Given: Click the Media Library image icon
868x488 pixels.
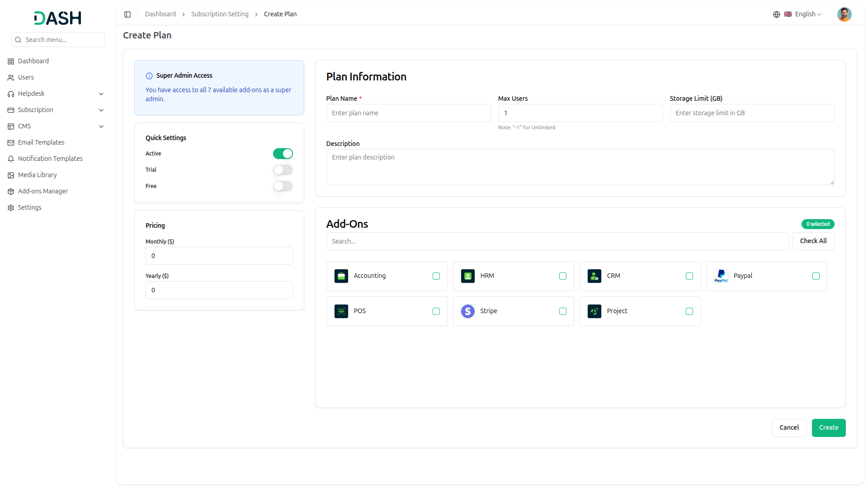Looking at the screenshot, I should [11, 175].
